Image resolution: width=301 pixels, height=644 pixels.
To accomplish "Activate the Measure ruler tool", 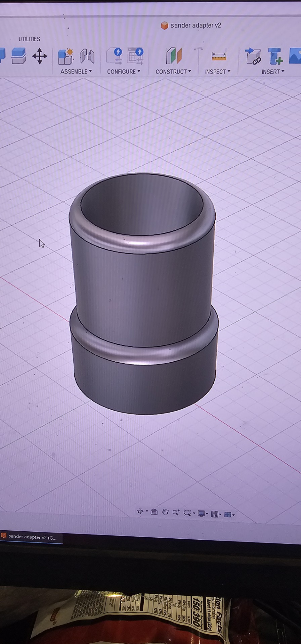I will [219, 56].
